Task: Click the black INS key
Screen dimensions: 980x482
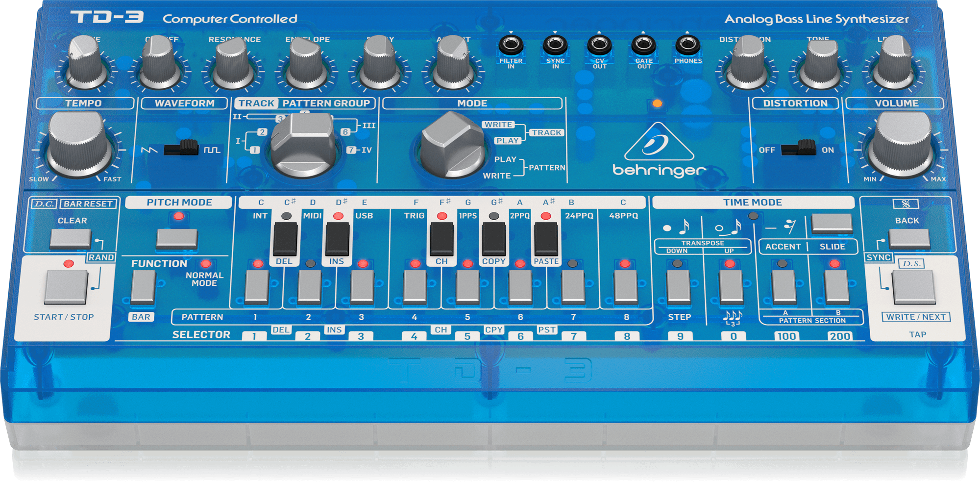Action: click(x=338, y=239)
